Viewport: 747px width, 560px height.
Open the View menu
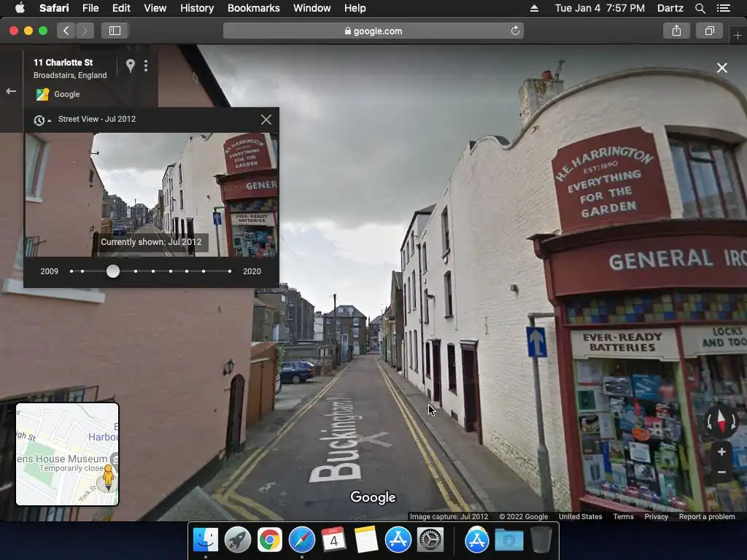point(155,8)
